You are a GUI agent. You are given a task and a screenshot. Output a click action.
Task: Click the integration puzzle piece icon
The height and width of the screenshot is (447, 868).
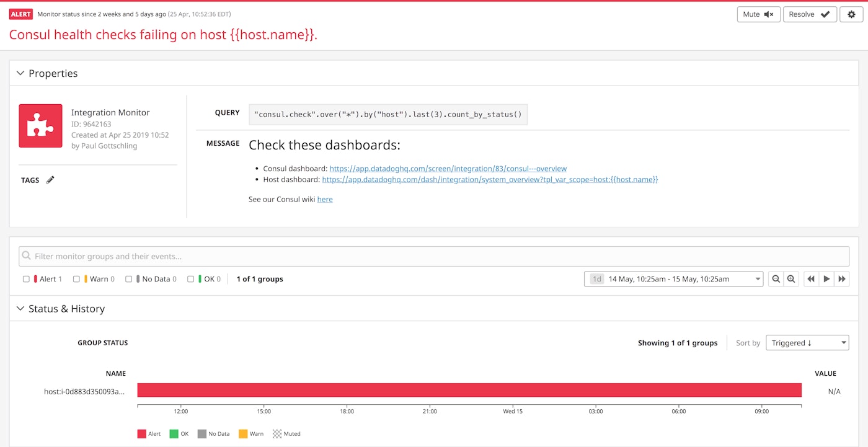(x=40, y=126)
